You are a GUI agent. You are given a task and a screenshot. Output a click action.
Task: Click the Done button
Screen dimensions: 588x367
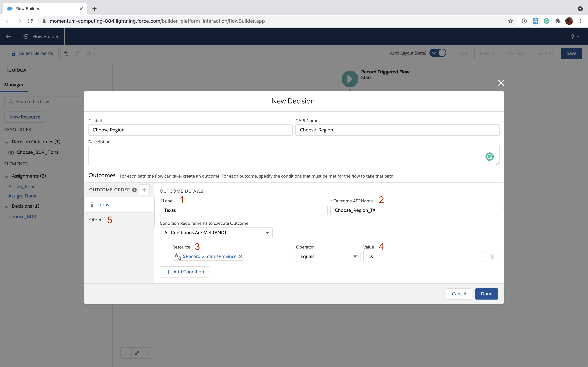pos(486,294)
